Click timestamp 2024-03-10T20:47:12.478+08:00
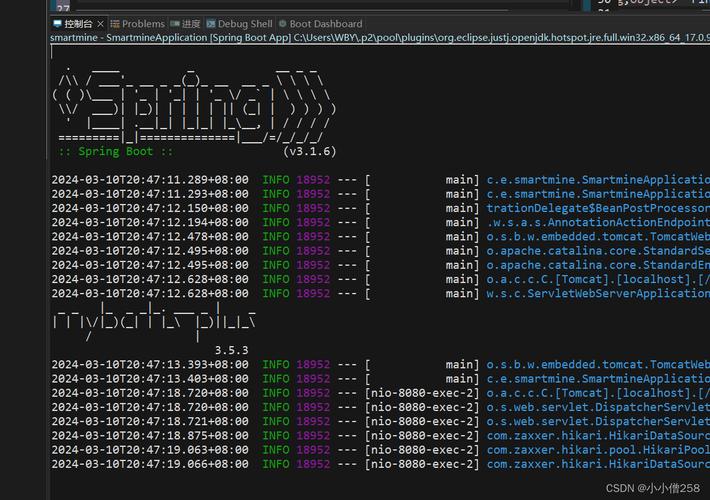This screenshot has width=710, height=500. [150, 236]
